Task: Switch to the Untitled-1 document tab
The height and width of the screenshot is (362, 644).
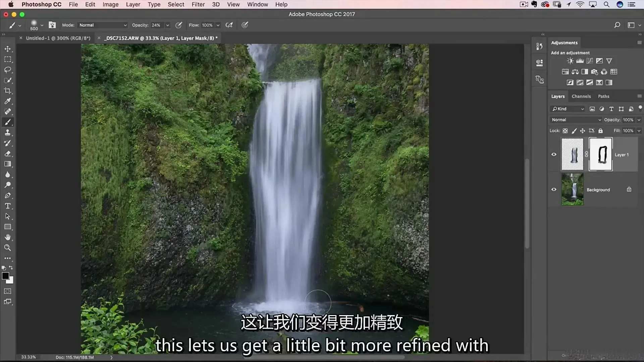Action: [x=58, y=38]
